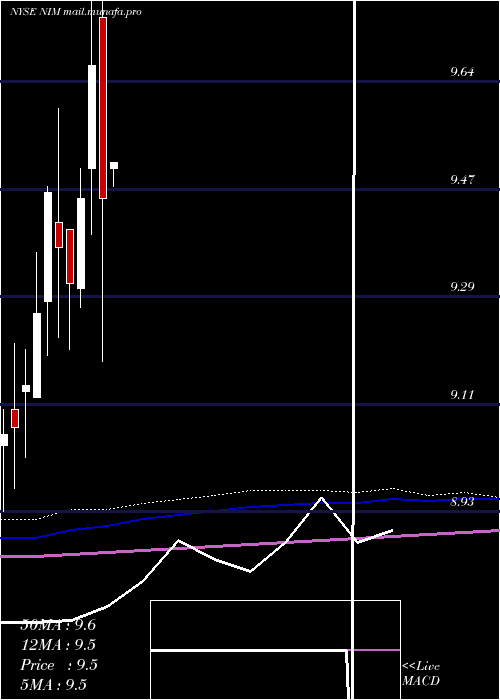Click the 5MA : 9.5 legend entry
This screenshot has width=500, height=700.
click(54, 685)
